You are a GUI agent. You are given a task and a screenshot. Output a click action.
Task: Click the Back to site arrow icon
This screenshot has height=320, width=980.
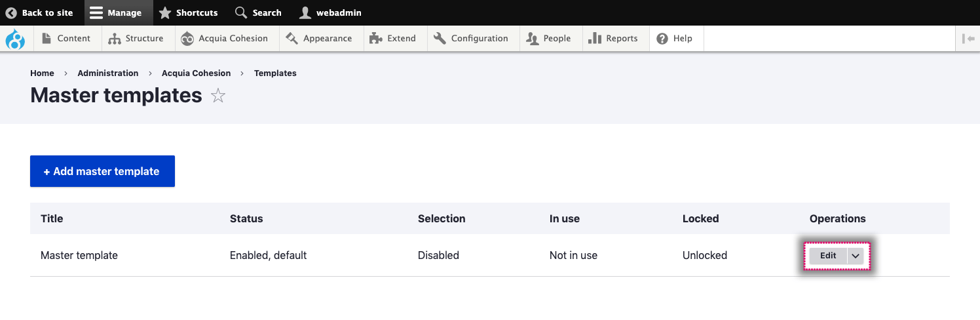pyautogui.click(x=11, y=12)
